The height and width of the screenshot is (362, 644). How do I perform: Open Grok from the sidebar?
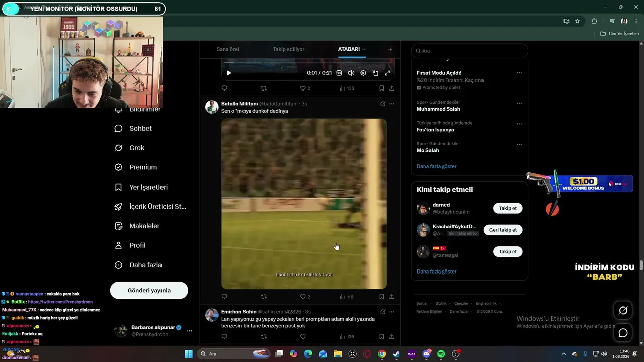pyautogui.click(x=129, y=148)
